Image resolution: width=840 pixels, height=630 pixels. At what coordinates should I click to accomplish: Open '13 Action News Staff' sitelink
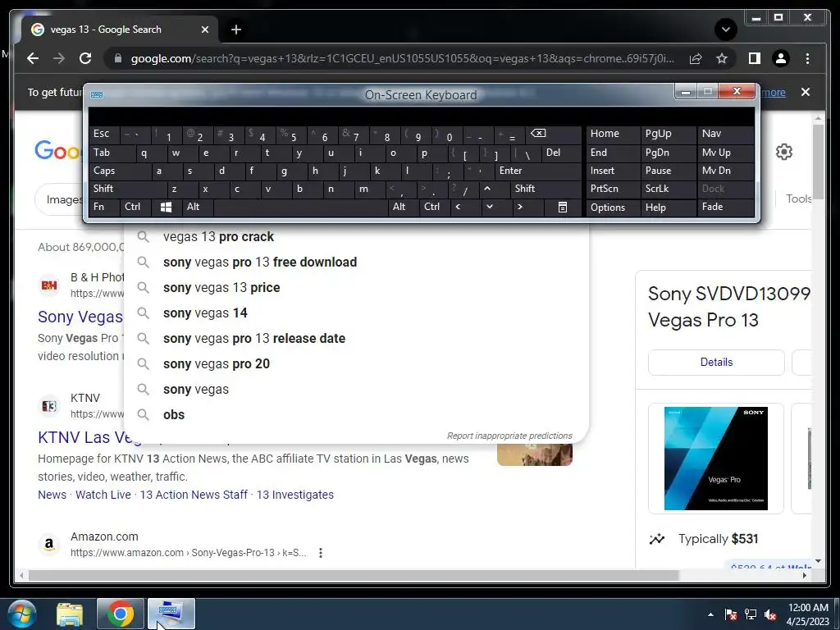[x=194, y=495]
